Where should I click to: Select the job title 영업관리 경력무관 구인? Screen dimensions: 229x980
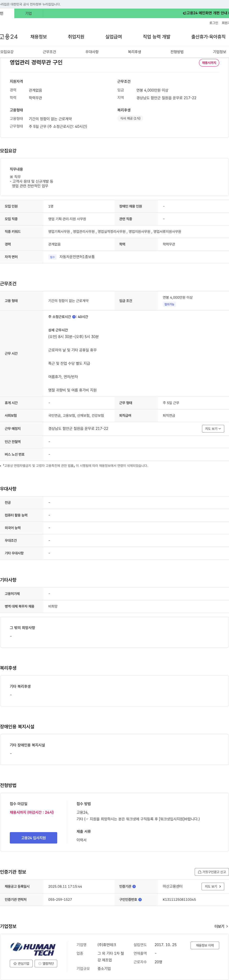[36, 63]
